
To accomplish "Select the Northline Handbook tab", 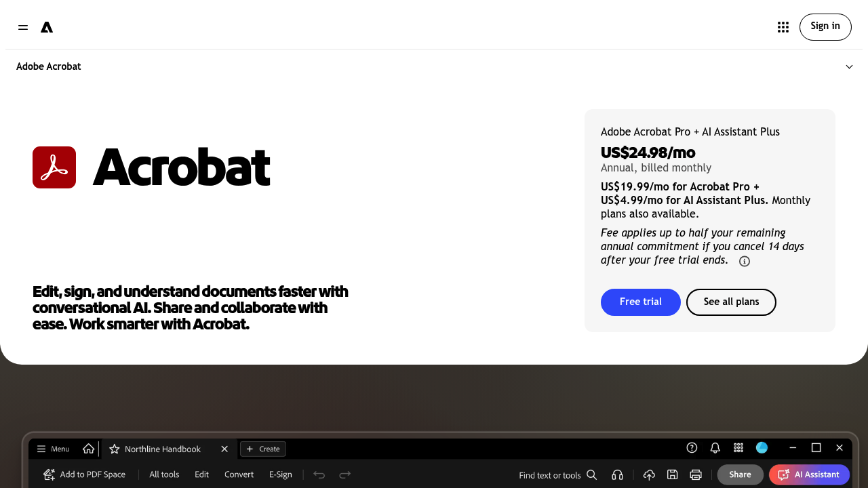I will tap(169, 449).
